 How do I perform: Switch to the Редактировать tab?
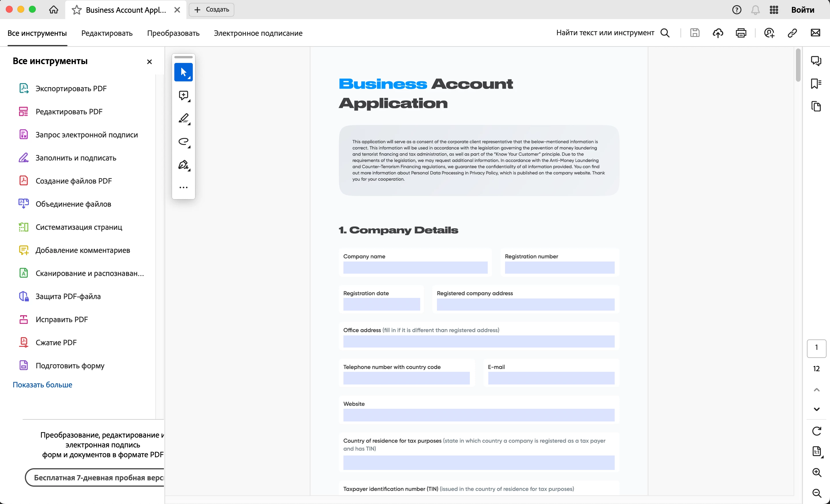(107, 33)
